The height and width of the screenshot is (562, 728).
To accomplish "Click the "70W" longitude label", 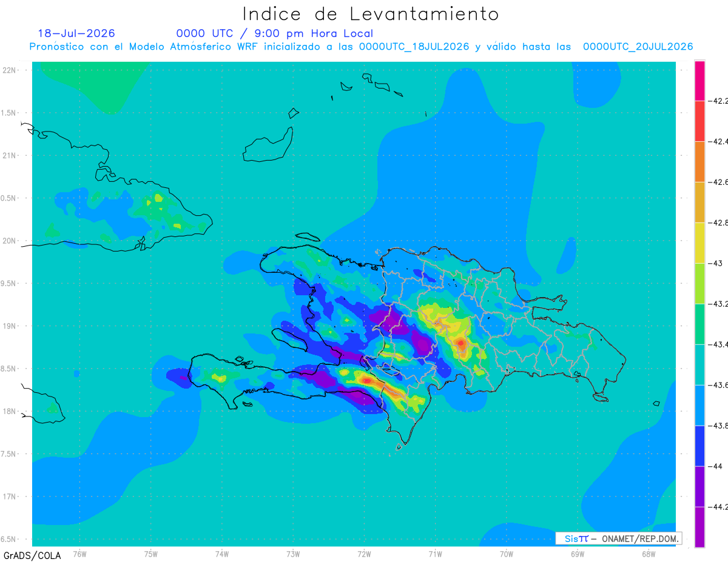I will tap(507, 554).
